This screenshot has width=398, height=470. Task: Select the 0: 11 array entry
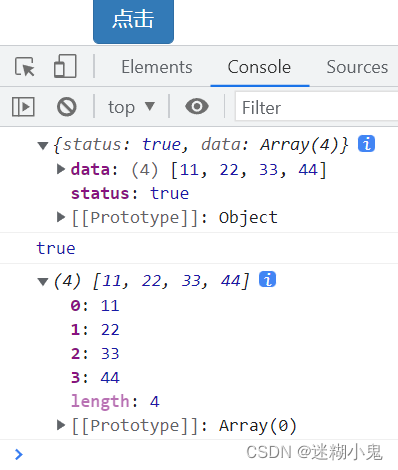pos(95,306)
